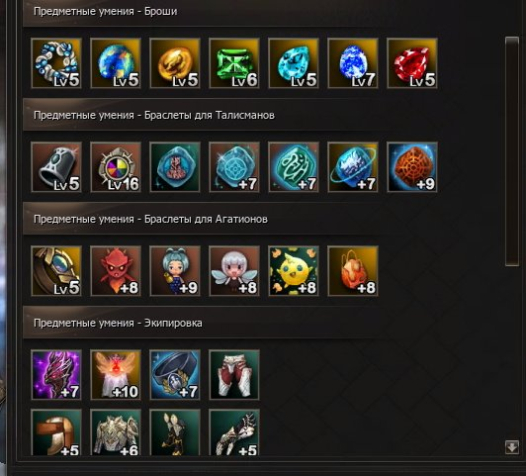This screenshot has width=526, height=476.
Task: Click the 'Предметные умения - Экипировка' header
Action: click(x=118, y=323)
